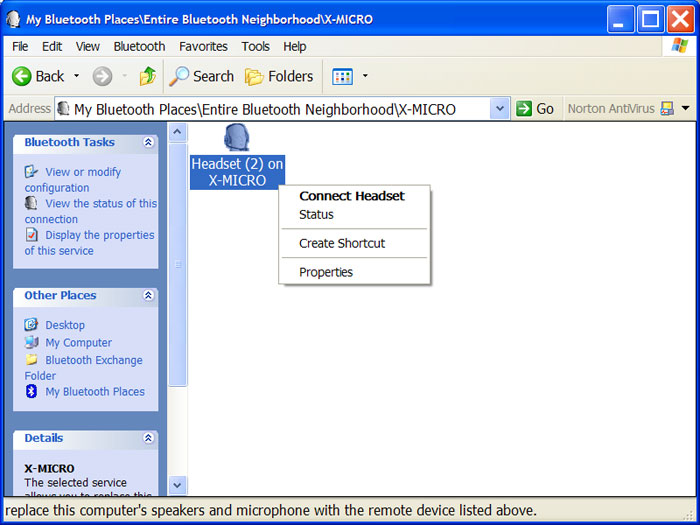
Task: Open the Edit menu
Action: [x=52, y=46]
